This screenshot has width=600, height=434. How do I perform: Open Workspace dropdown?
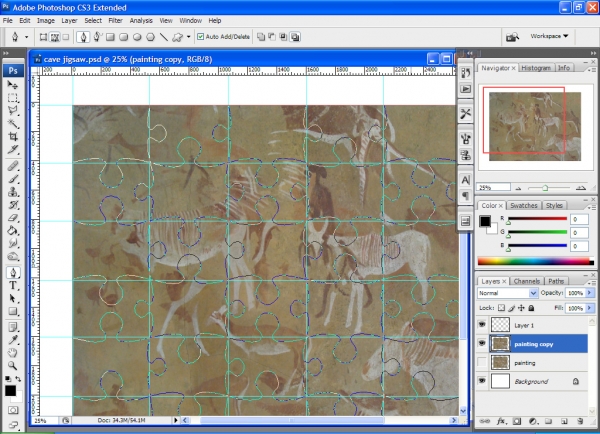[x=549, y=36]
